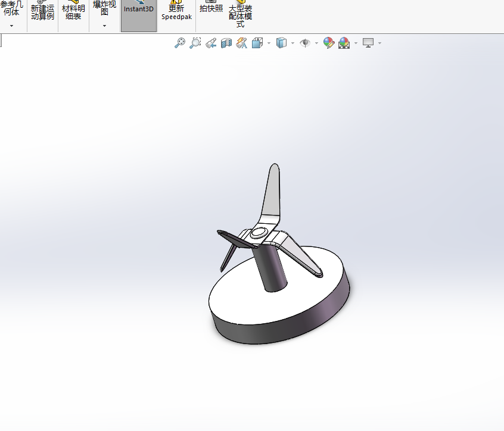
Task: Expand the Apply Scene dropdown arrow
Action: pos(356,43)
